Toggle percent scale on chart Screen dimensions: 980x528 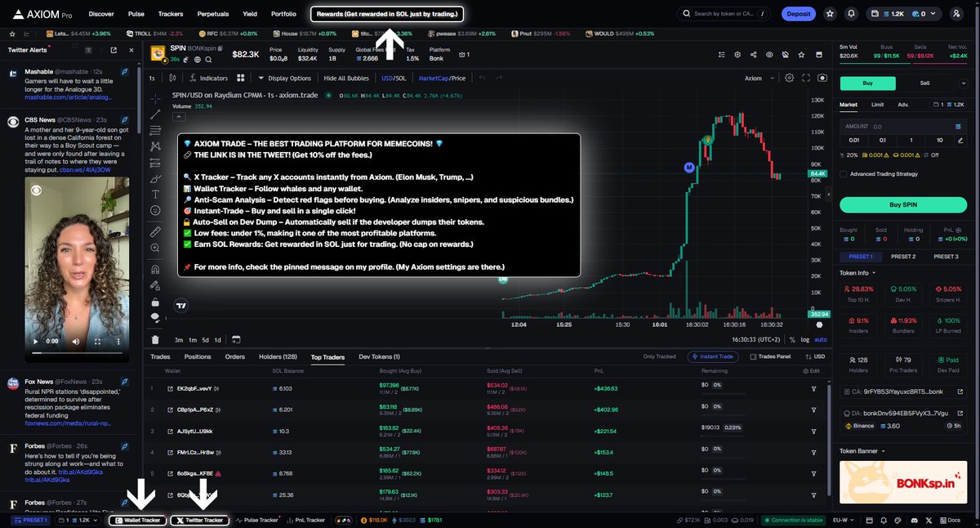[792, 339]
